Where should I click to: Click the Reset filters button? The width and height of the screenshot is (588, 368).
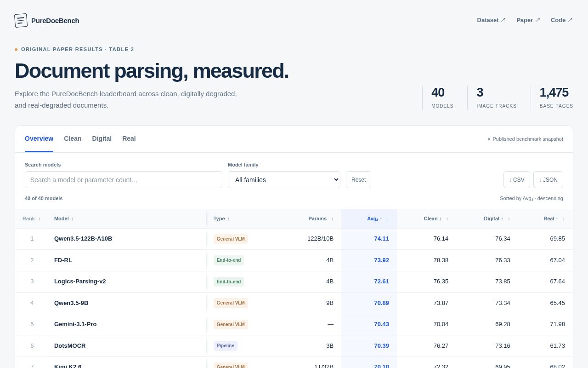tap(358, 180)
